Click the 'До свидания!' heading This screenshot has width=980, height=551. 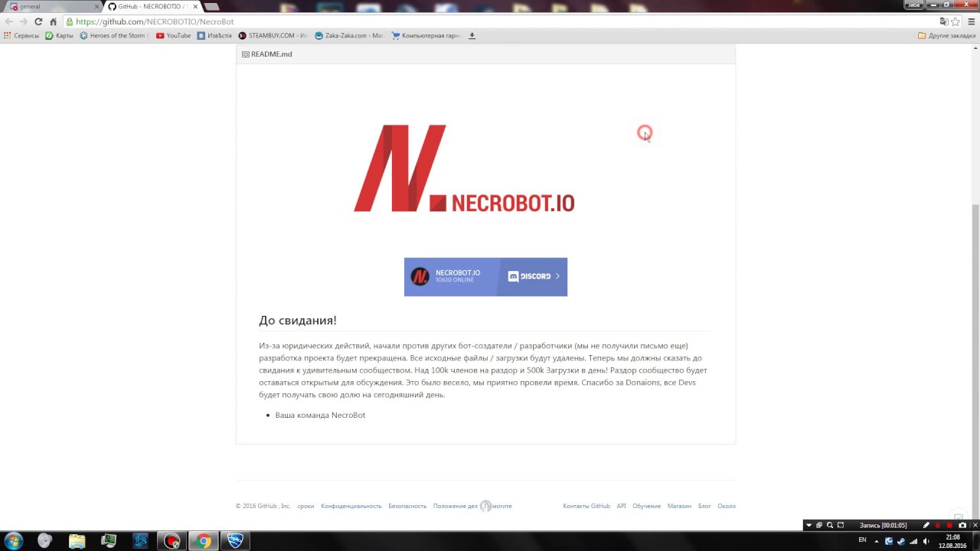point(298,321)
